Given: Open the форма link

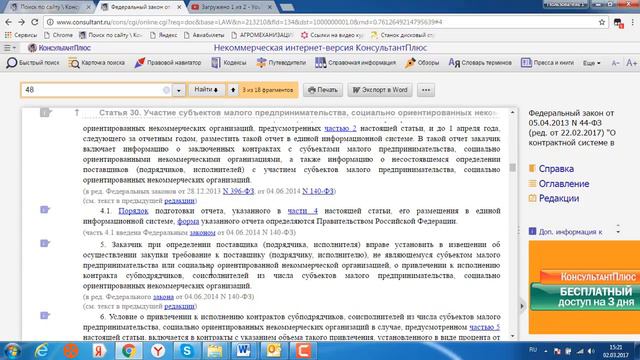Looking at the screenshot, I should [x=188, y=221].
